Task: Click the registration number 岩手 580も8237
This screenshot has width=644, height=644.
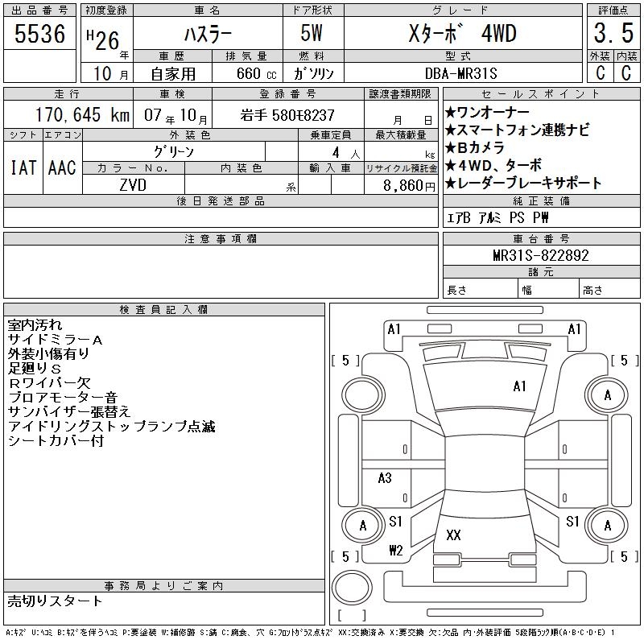Action: click(287, 115)
